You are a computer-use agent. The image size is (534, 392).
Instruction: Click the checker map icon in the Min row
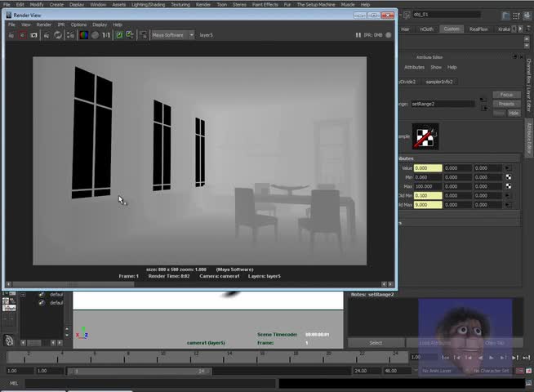[509, 177]
